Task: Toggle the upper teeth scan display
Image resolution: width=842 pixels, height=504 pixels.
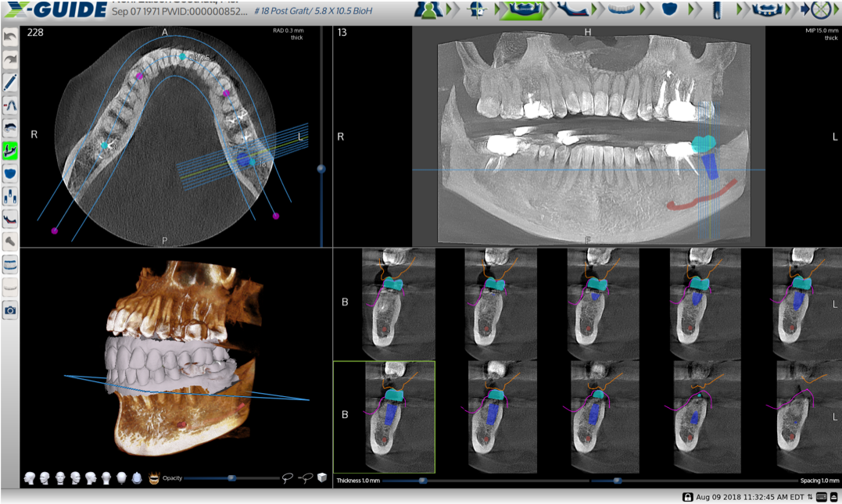Action: coord(10,264)
